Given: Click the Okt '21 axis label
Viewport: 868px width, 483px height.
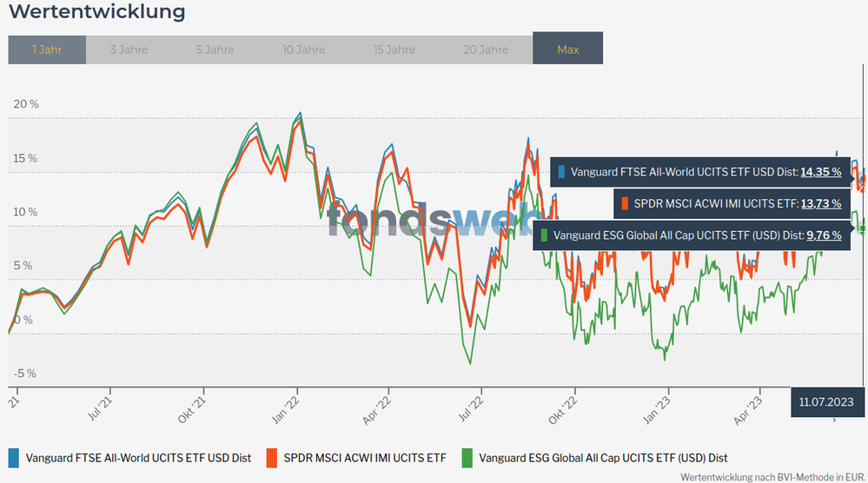Looking at the screenshot, I should pyautogui.click(x=197, y=407).
